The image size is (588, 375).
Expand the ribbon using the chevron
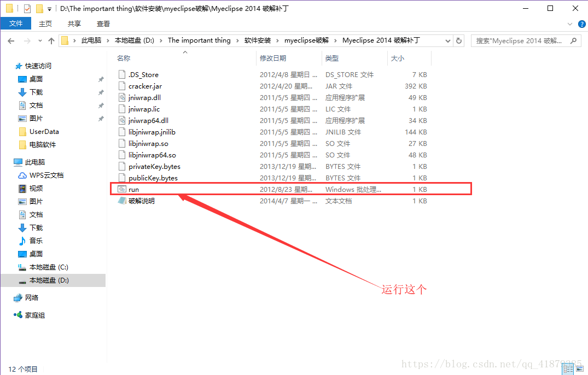(x=570, y=24)
